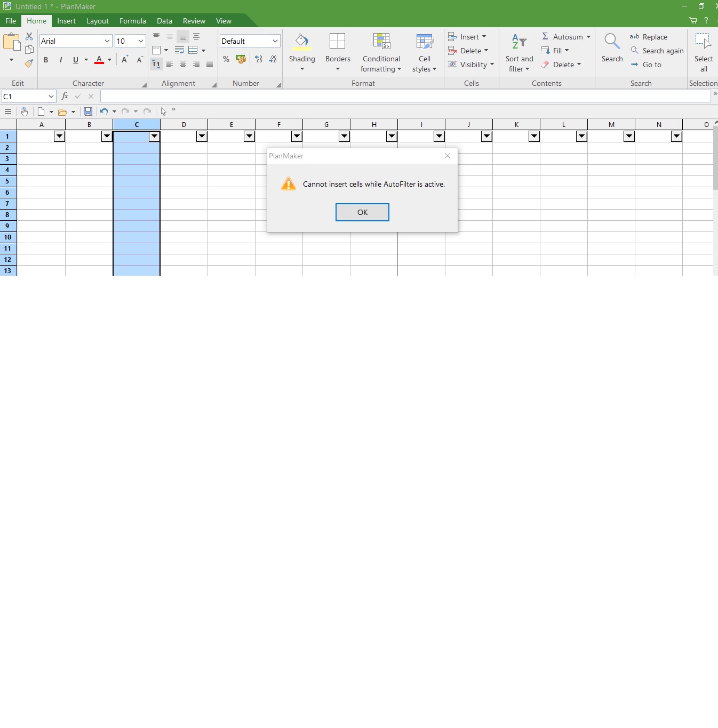Click the Undo arrow in quick toolbar

[x=104, y=111]
